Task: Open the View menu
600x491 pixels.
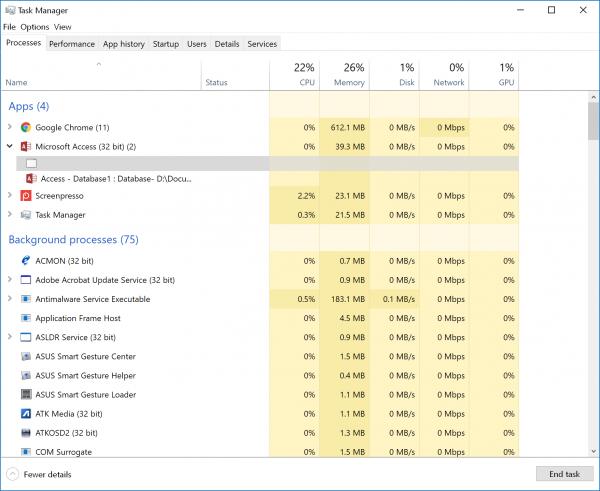Action: coord(62,27)
